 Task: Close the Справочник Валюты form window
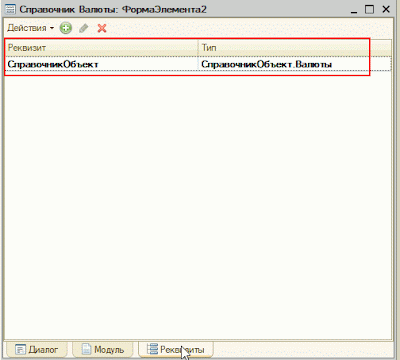tap(386, 9)
